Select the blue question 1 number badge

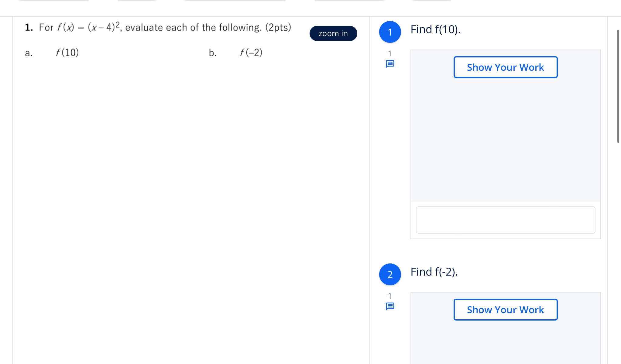[x=390, y=32]
